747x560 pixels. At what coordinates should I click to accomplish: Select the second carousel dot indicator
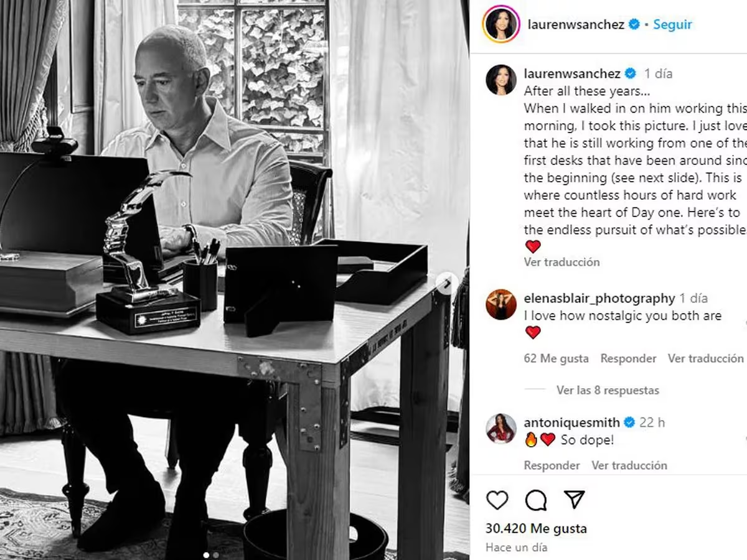click(x=216, y=555)
